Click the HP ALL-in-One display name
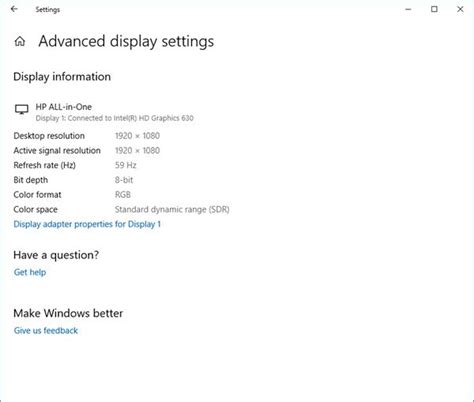The height and width of the screenshot is (402, 474). 64,107
